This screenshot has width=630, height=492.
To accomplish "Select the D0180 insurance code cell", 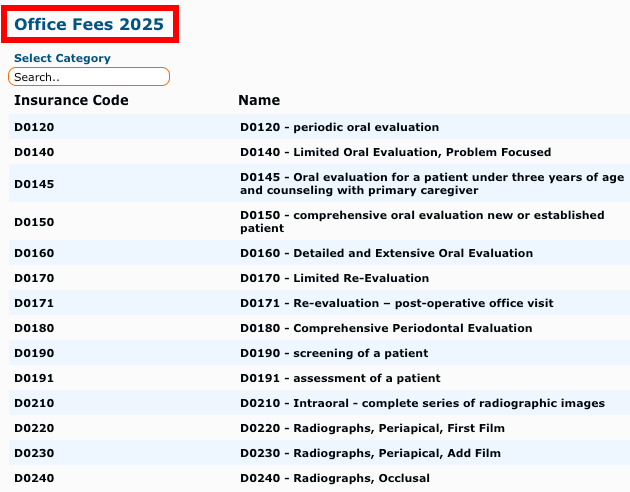I will click(x=34, y=328).
